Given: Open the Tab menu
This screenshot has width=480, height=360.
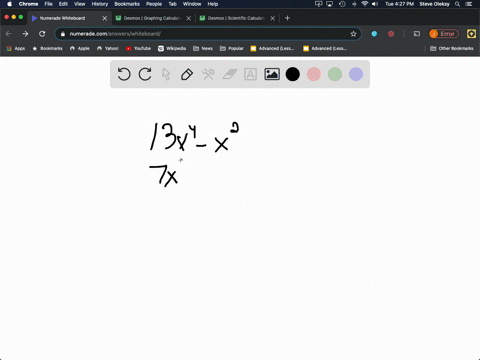Looking at the screenshot, I should click(172, 4).
